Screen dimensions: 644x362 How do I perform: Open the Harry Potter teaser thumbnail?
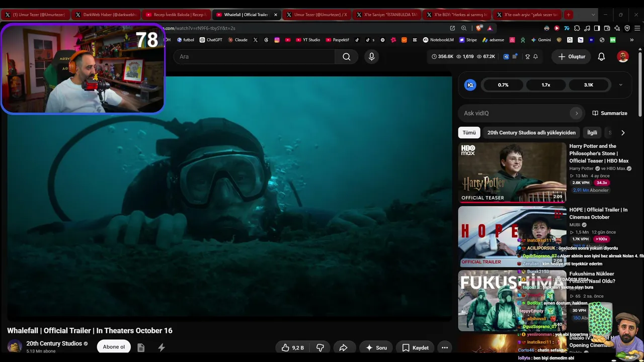coord(512,172)
